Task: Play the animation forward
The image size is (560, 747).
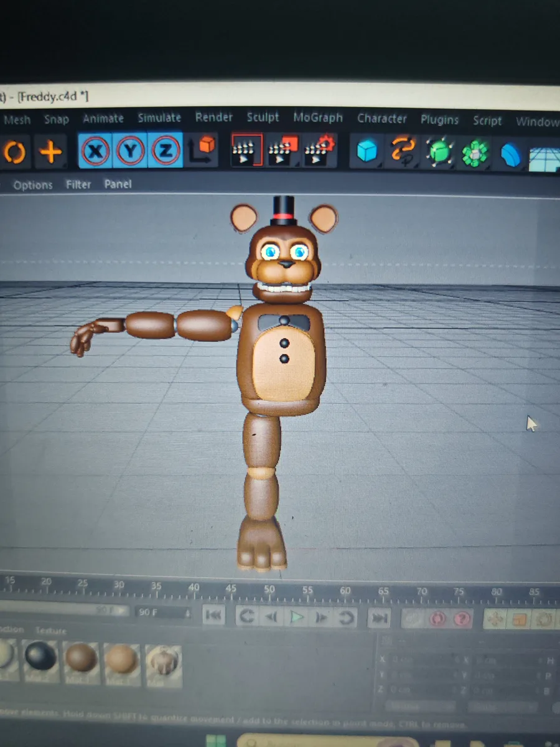Action: coord(297,618)
